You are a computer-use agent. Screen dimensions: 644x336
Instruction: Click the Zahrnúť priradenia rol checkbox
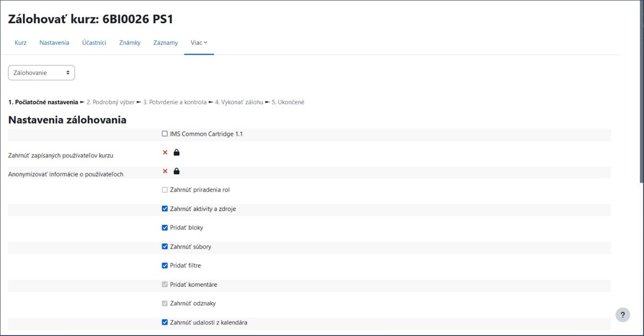pyautogui.click(x=165, y=190)
